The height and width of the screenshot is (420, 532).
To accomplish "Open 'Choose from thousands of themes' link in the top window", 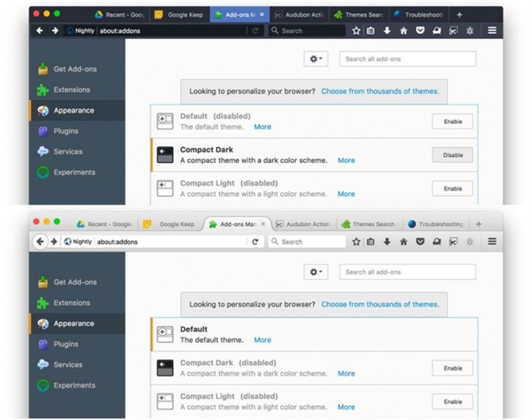I will click(x=379, y=91).
